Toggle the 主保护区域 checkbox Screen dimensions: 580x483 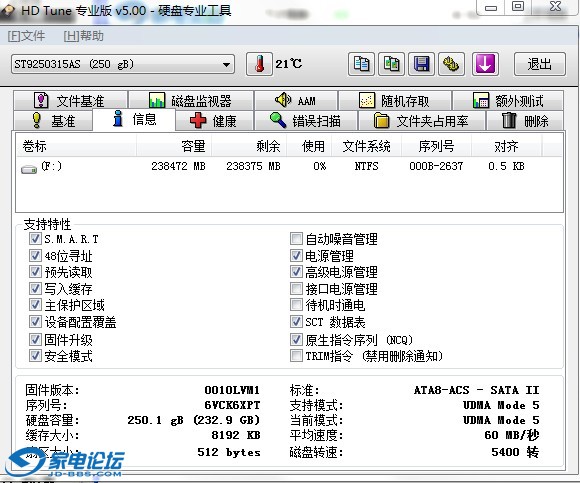[35, 305]
